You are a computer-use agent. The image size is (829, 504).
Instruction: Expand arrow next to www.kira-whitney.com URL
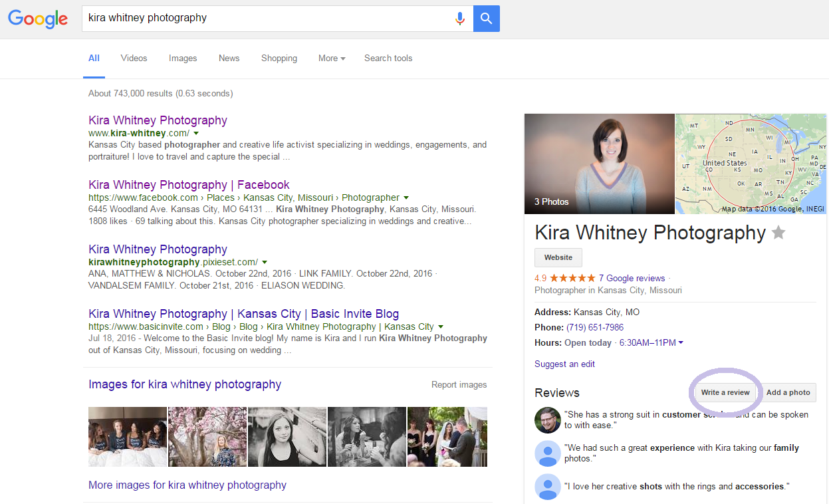click(196, 134)
